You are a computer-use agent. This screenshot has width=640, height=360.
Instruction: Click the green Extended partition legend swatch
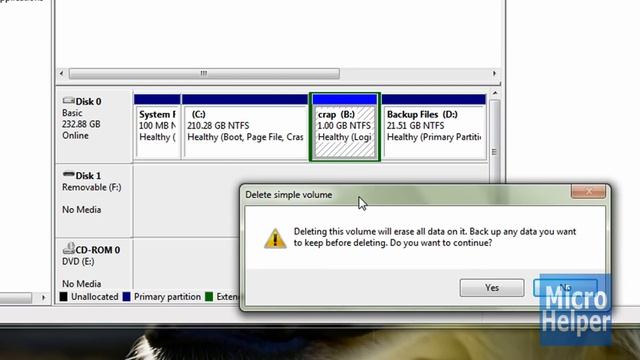209,297
